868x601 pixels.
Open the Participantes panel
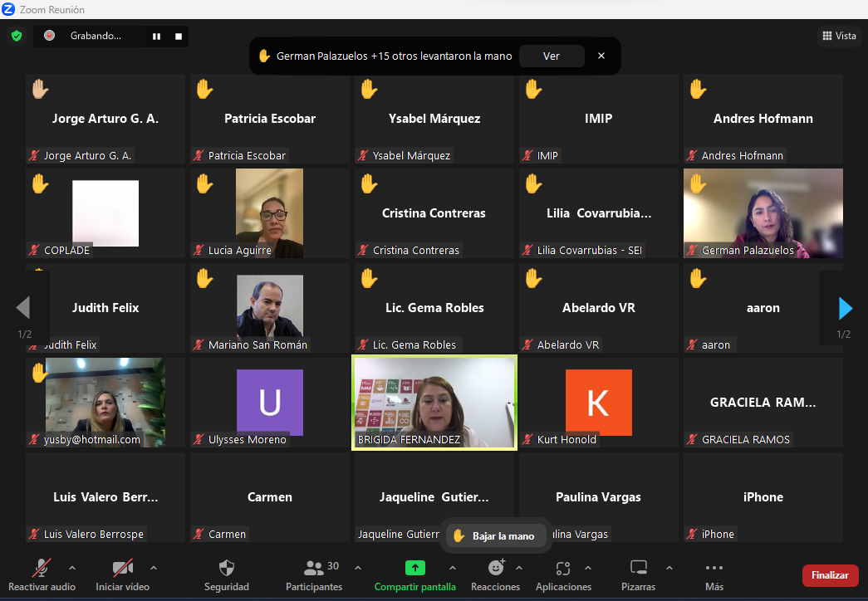(314, 569)
